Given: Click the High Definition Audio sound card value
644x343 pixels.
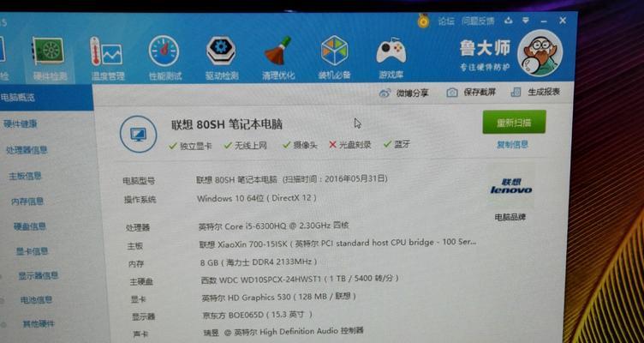Looking at the screenshot, I should 283,331.
